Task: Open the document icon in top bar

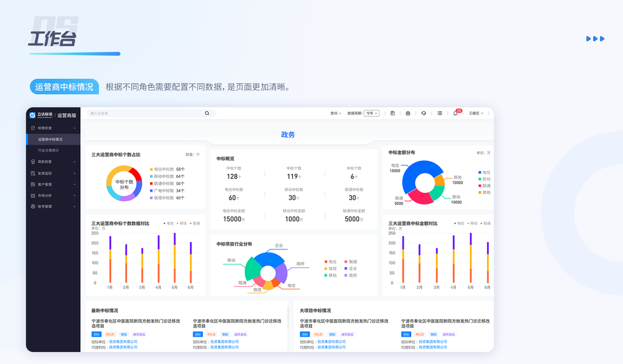Action: pos(392,113)
